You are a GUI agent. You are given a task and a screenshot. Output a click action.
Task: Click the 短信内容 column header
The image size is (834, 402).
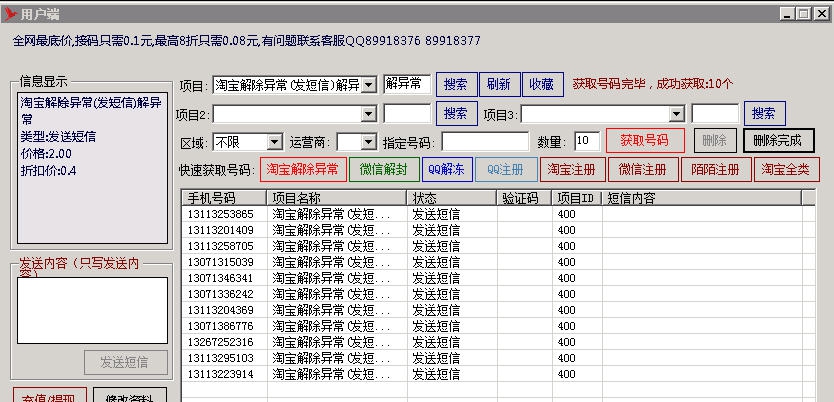tap(702, 198)
